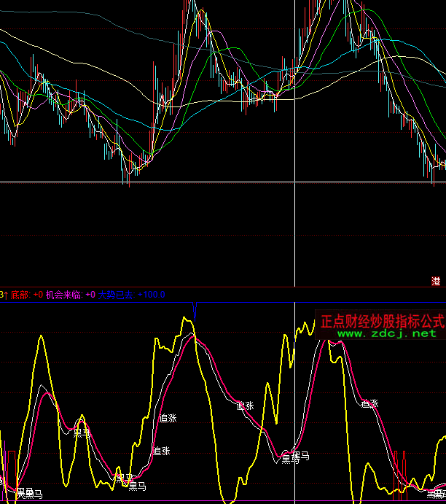Select the 大喜已去 indicator label
Image resolution: width=446 pixels, height=504 pixels.
116,295
